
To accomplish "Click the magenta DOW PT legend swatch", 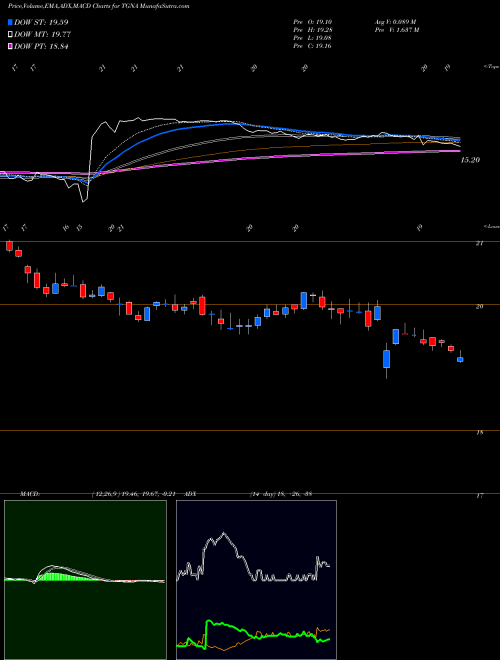I will pyautogui.click(x=11, y=46).
